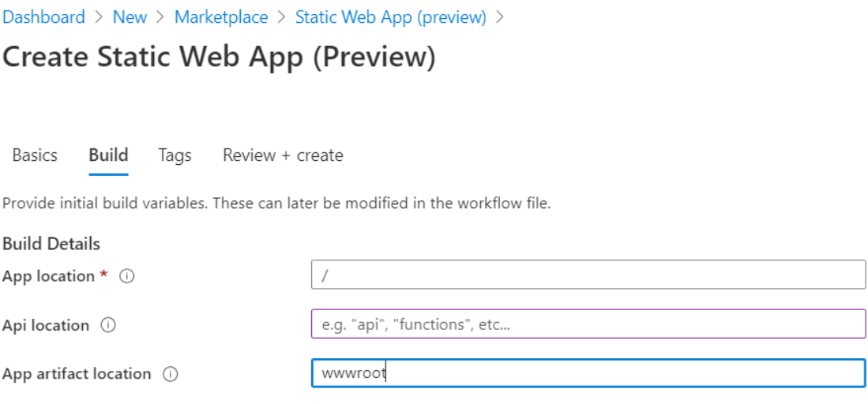Open Marketplace breadcrumb link
The width and height of the screenshot is (868, 404).
221,17
